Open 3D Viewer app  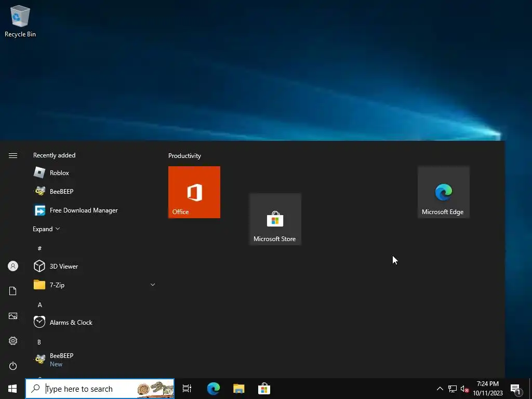tap(95, 267)
